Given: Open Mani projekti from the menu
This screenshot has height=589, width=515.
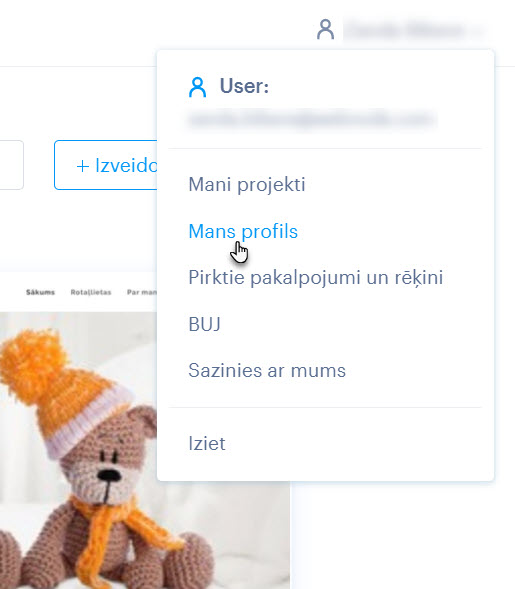Looking at the screenshot, I should tap(247, 184).
